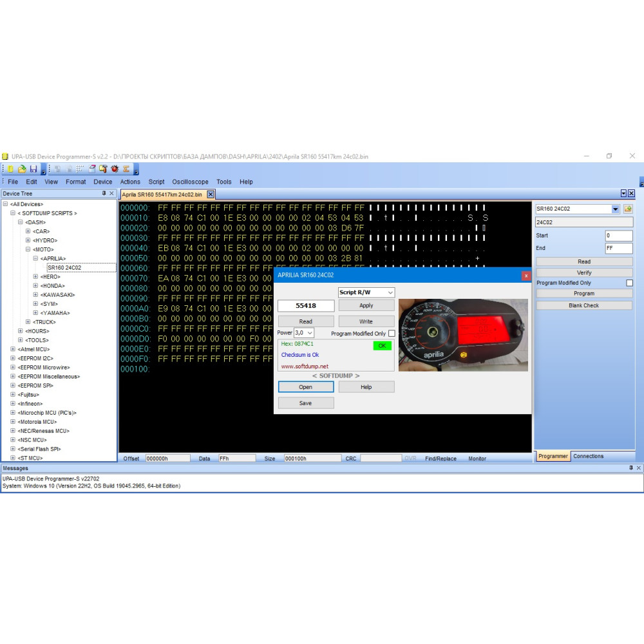Click Apply in the APRILIA dialog
The width and height of the screenshot is (644, 644).
(366, 305)
